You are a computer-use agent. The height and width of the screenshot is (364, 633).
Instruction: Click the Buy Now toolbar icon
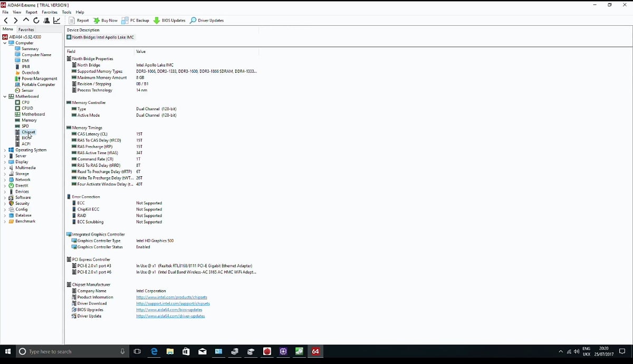click(x=104, y=20)
